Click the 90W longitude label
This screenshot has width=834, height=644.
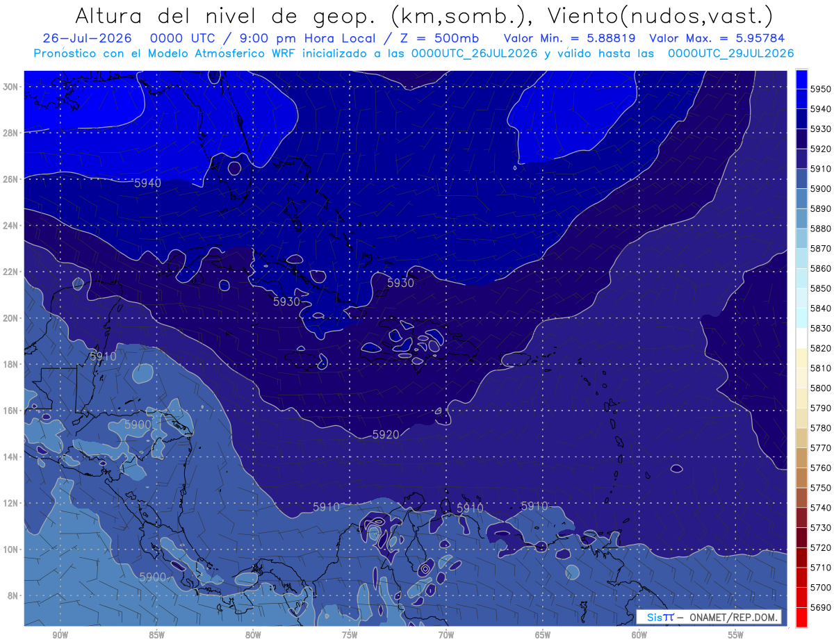pyautogui.click(x=60, y=635)
